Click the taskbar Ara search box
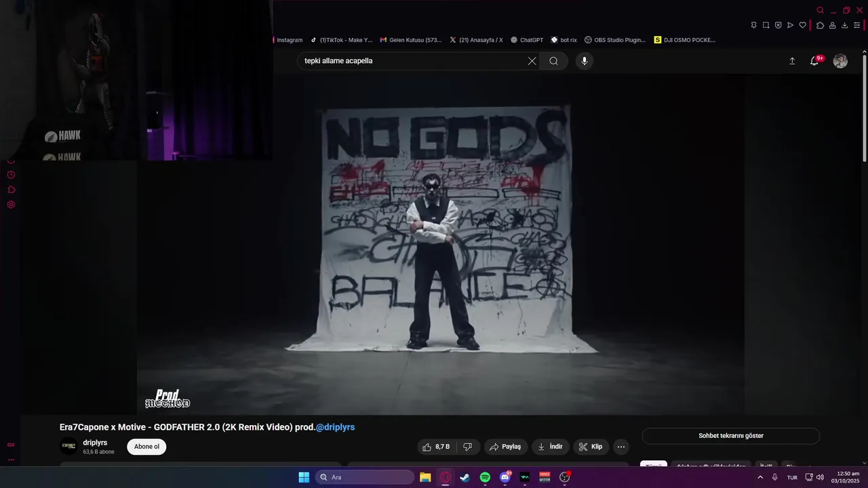This screenshot has height=488, width=868. click(365, 477)
